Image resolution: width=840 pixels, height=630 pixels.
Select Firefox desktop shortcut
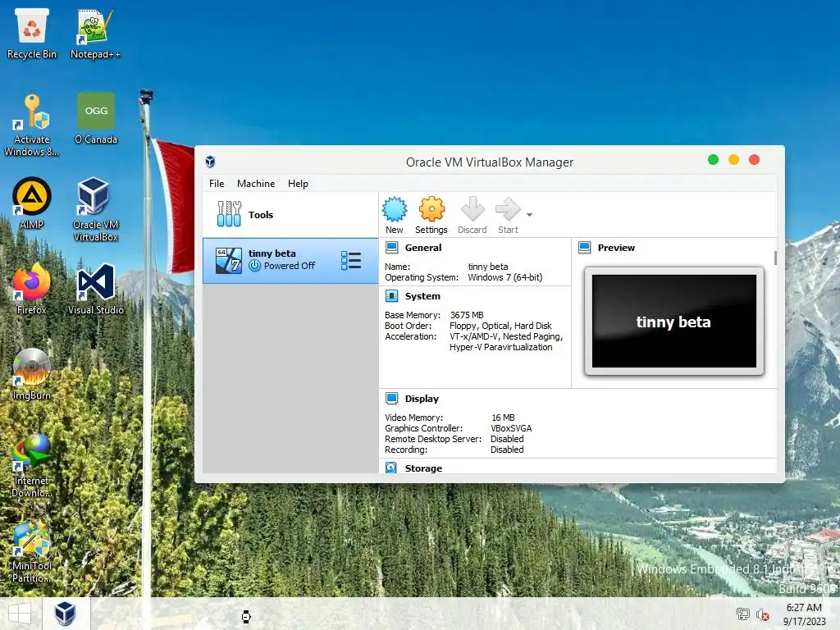tap(32, 289)
